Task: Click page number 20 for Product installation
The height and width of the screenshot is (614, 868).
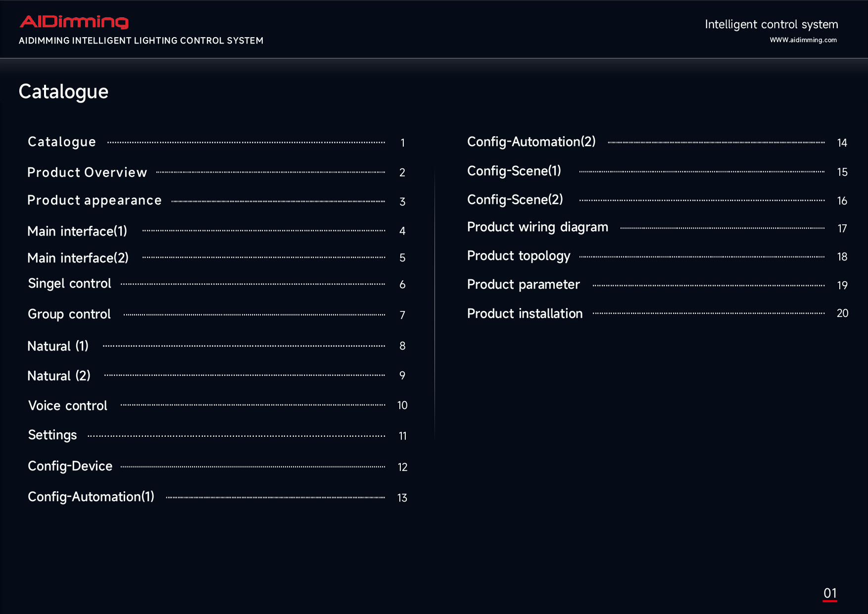Action: pos(842,313)
